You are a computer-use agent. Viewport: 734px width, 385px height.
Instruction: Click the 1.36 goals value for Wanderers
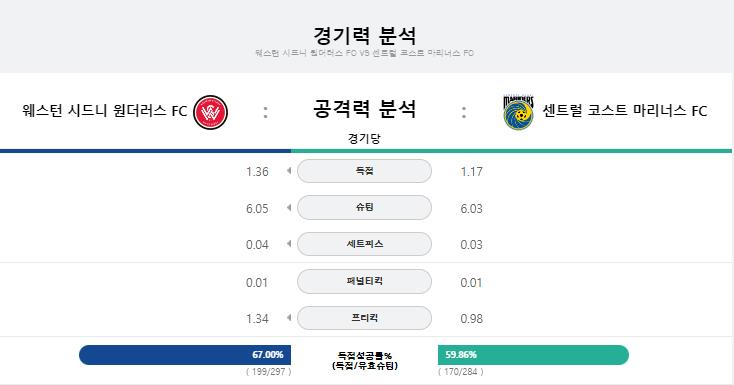click(257, 172)
